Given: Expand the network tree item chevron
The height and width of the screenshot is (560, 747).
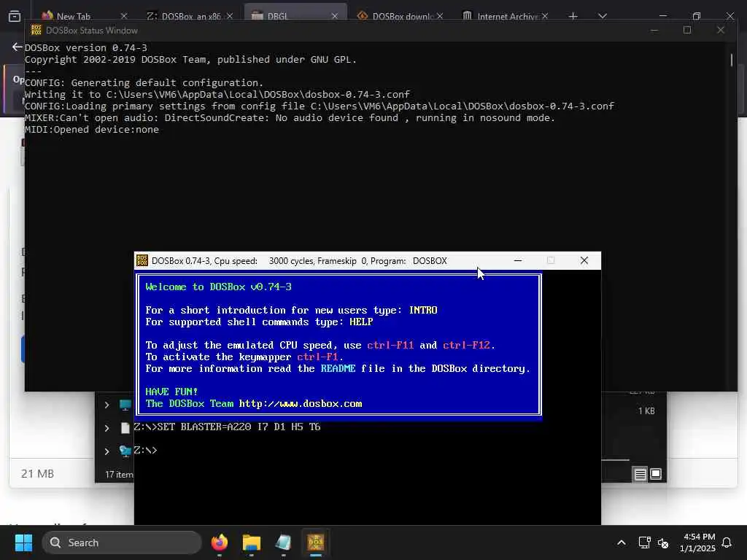Looking at the screenshot, I should point(107,451).
